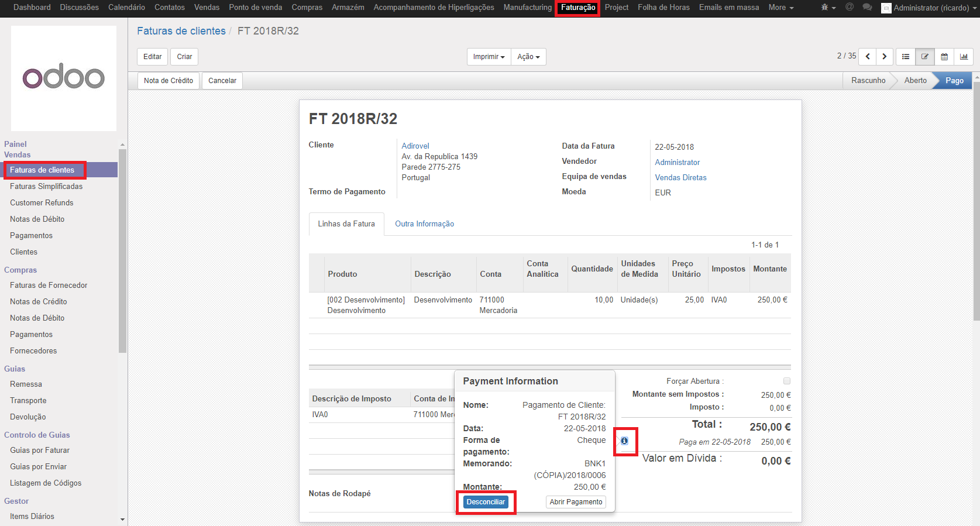Click the Nota de Crédito button
The image size is (980, 526).
(169, 81)
